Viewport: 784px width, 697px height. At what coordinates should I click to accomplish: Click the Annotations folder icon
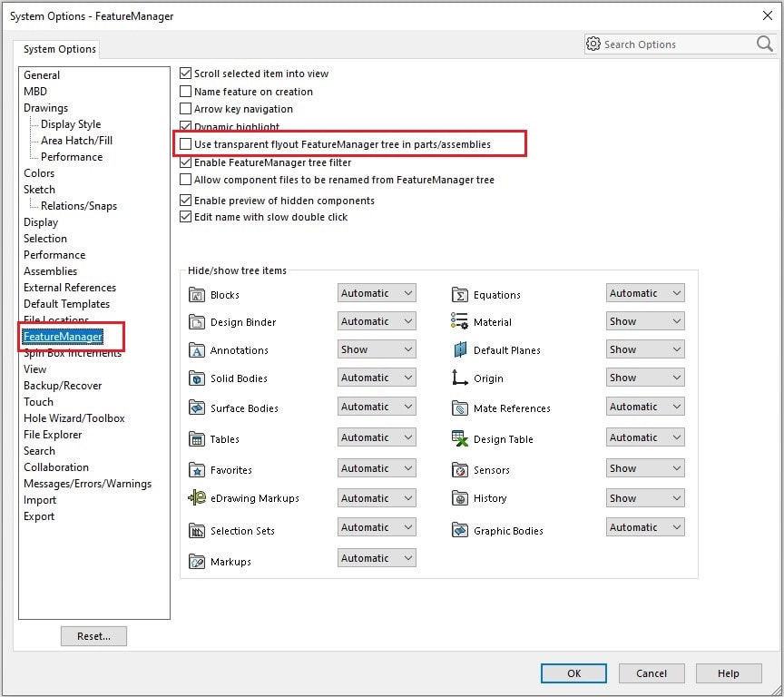[197, 350]
